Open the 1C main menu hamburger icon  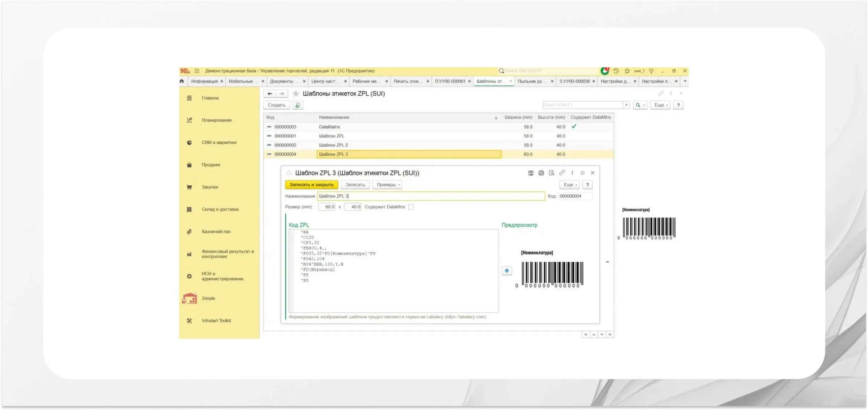[197, 71]
